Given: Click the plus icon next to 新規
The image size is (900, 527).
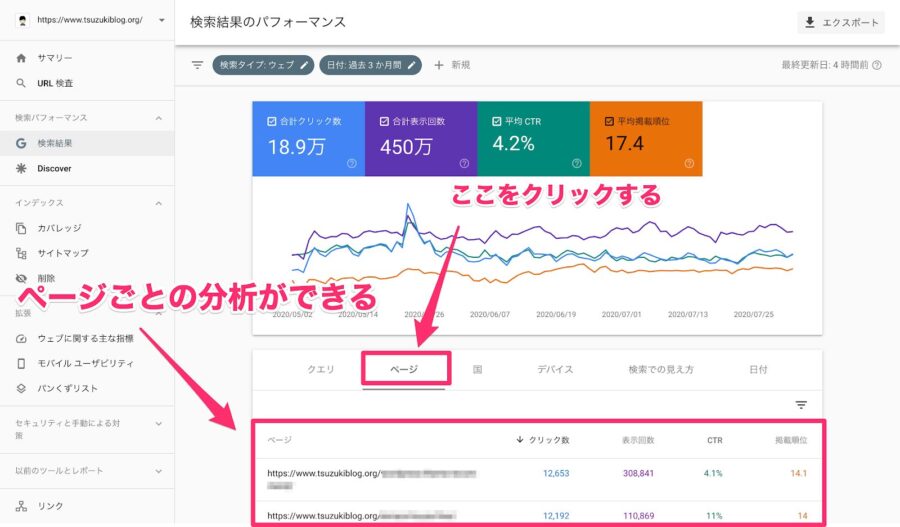Looking at the screenshot, I should tap(439, 65).
